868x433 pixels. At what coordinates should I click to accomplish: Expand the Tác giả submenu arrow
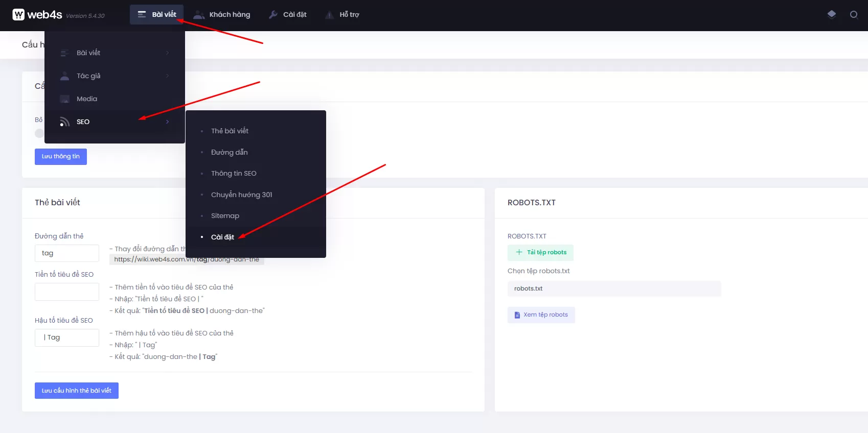click(167, 76)
